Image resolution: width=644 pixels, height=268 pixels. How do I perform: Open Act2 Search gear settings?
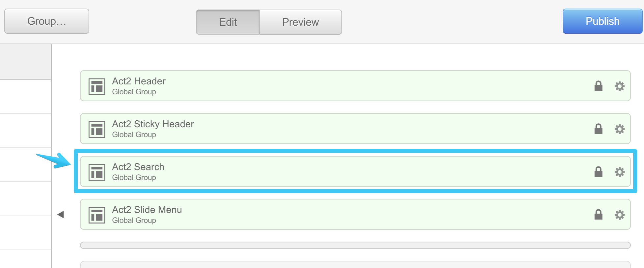(x=620, y=172)
